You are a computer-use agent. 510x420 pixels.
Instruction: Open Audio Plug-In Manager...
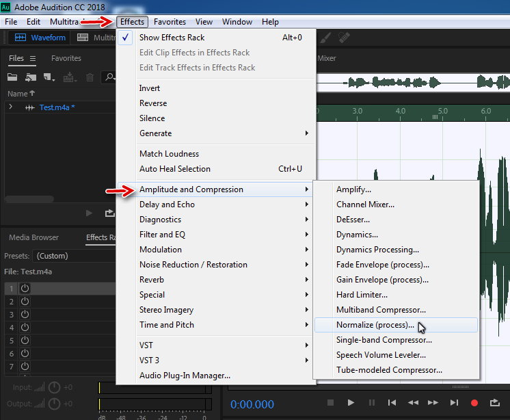pos(185,376)
